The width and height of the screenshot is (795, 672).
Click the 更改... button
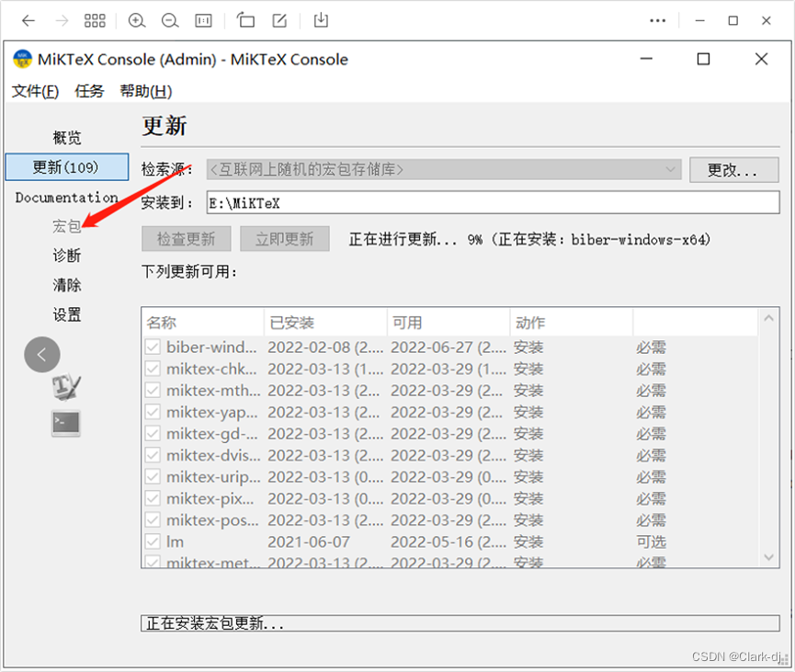pyautogui.click(x=733, y=170)
